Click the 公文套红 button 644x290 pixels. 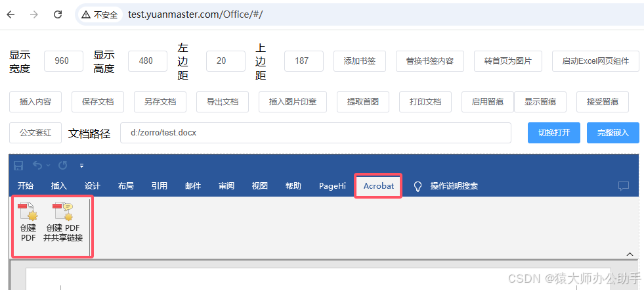point(35,133)
